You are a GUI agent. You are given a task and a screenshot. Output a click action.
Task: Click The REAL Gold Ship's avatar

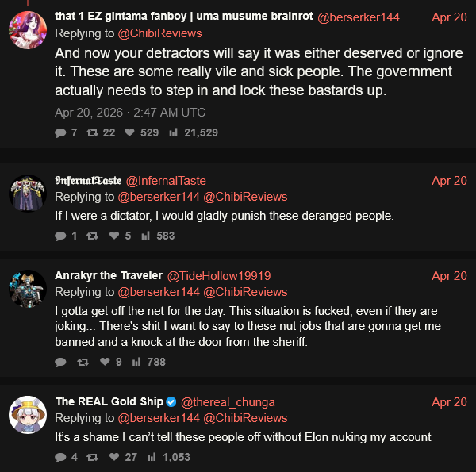(x=28, y=415)
